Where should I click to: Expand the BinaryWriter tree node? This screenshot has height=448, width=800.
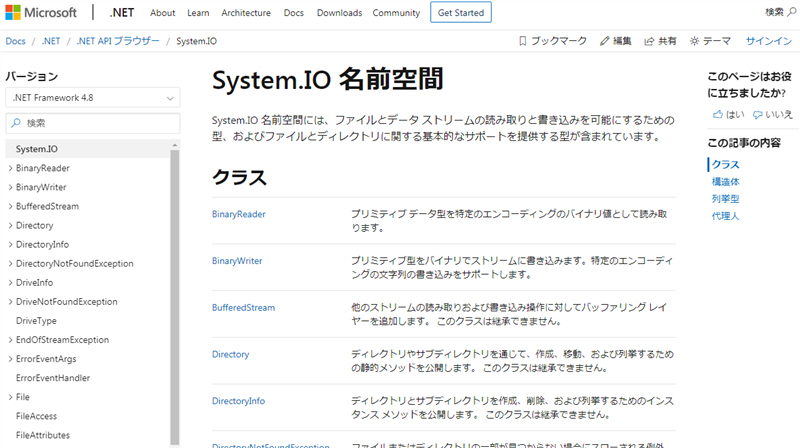pos(10,187)
